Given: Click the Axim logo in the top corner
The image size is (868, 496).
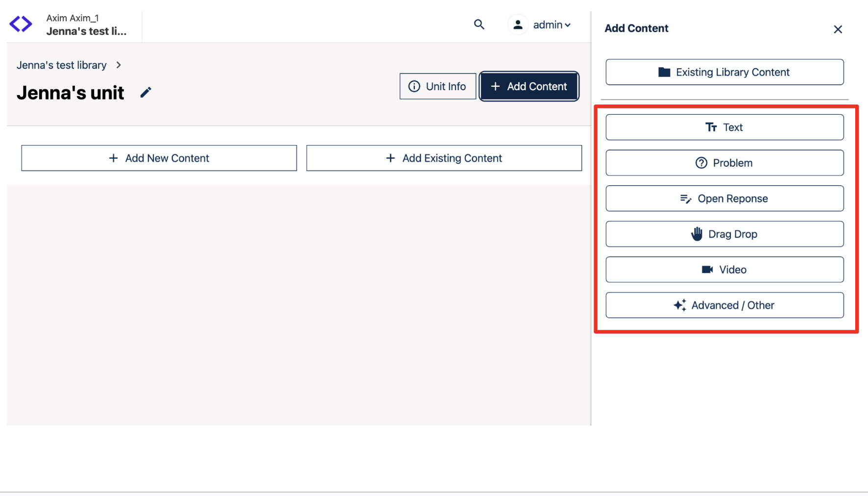Looking at the screenshot, I should (20, 24).
